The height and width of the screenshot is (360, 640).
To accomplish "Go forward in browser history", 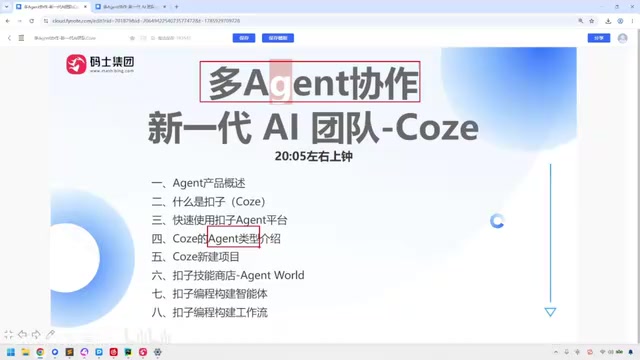I will (x=19, y=21).
